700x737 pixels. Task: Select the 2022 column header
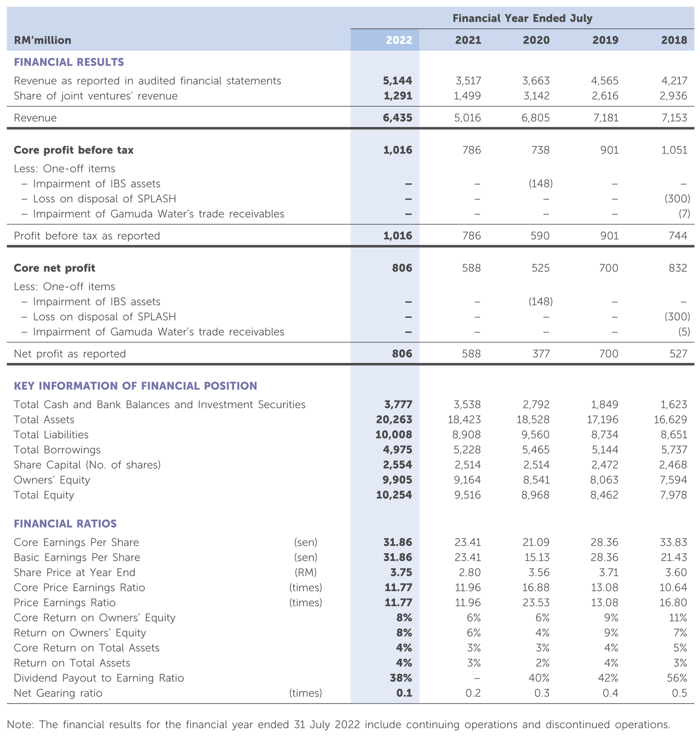click(x=398, y=40)
